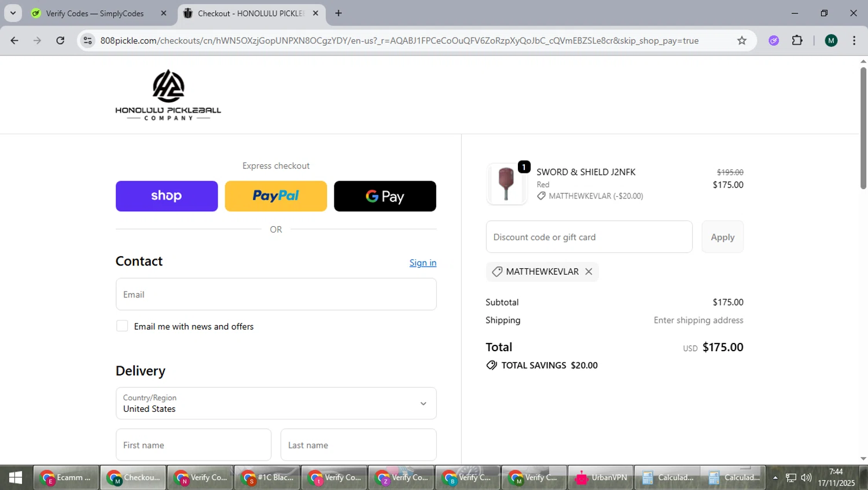Open the volume speaker tray icon
The width and height of the screenshot is (868, 490).
tap(806, 478)
